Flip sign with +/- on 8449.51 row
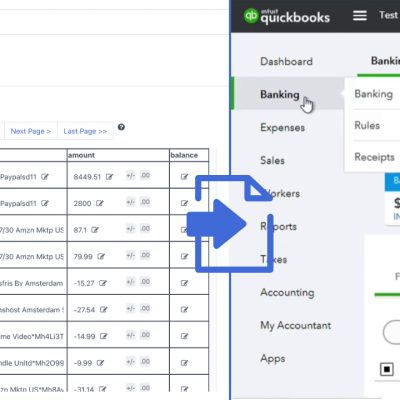Screen dimensions: 400x400 point(131,175)
